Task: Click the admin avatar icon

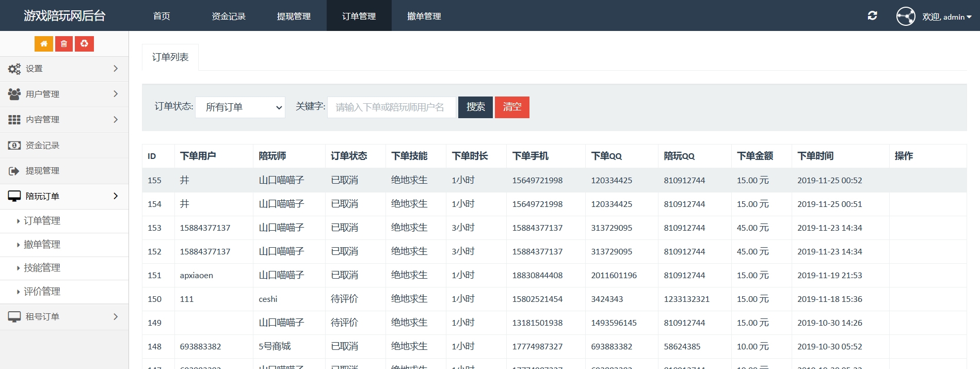Action: [x=906, y=17]
